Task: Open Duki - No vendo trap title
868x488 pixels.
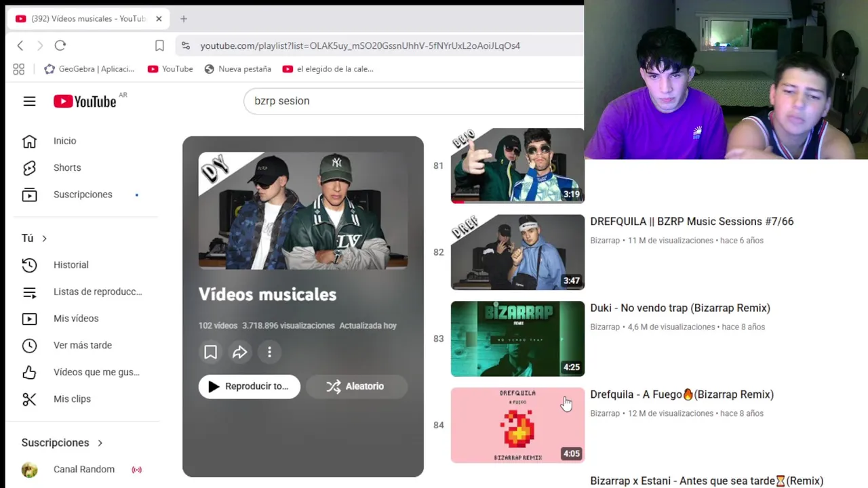Action: coord(680,308)
